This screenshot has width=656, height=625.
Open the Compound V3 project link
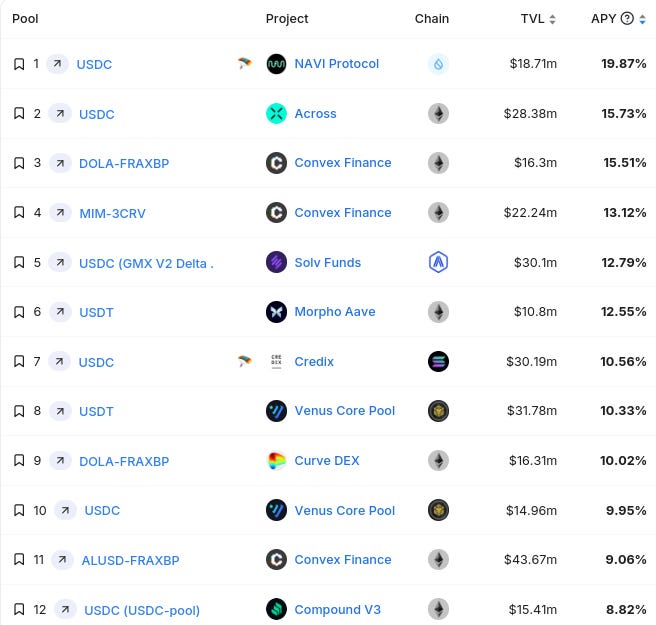click(338, 610)
